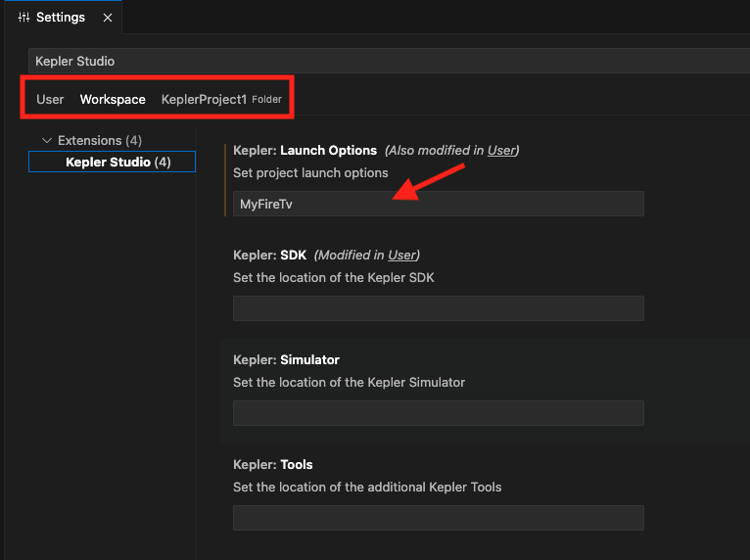Switch to the User settings scope

50,99
